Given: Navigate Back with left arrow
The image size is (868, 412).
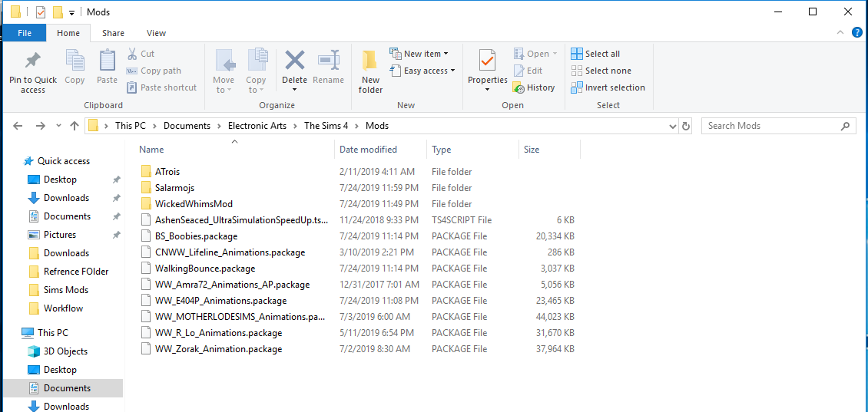Looking at the screenshot, I should coord(18,126).
